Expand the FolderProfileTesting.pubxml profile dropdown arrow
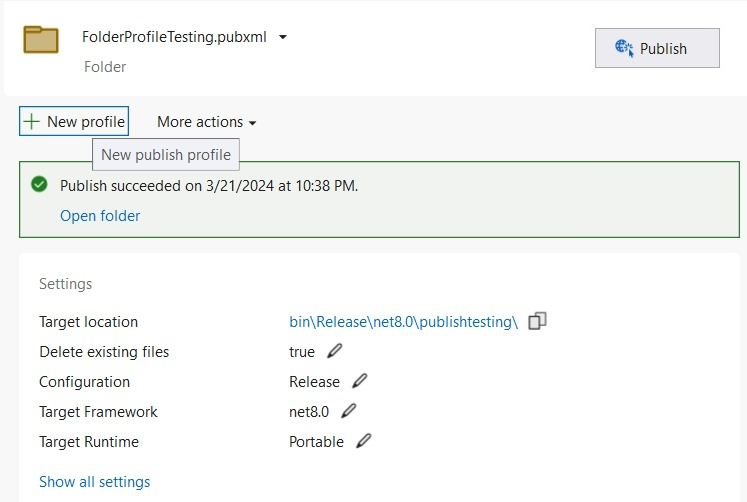This screenshot has width=747, height=502. coord(283,37)
